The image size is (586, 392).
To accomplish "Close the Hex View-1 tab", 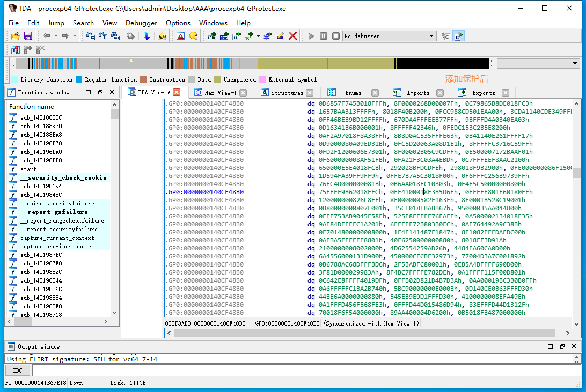I will (x=243, y=93).
